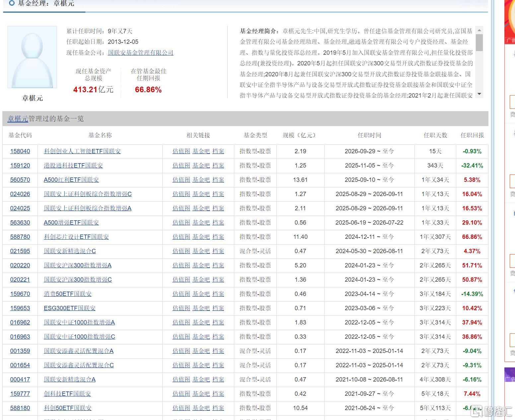The height and width of the screenshot is (420, 515).
Task: Open 国联安中证1000指数增强C fund link
Action: [80, 337]
